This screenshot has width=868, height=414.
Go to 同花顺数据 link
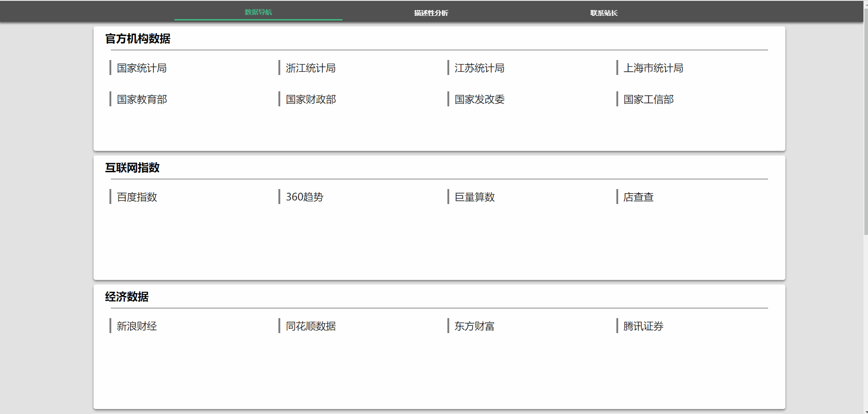click(x=311, y=326)
